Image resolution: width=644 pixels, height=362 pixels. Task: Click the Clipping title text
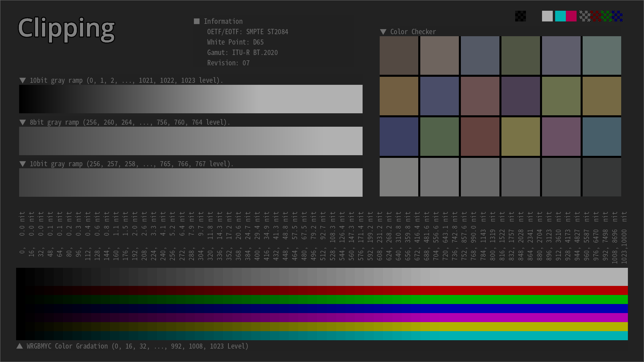click(x=66, y=29)
